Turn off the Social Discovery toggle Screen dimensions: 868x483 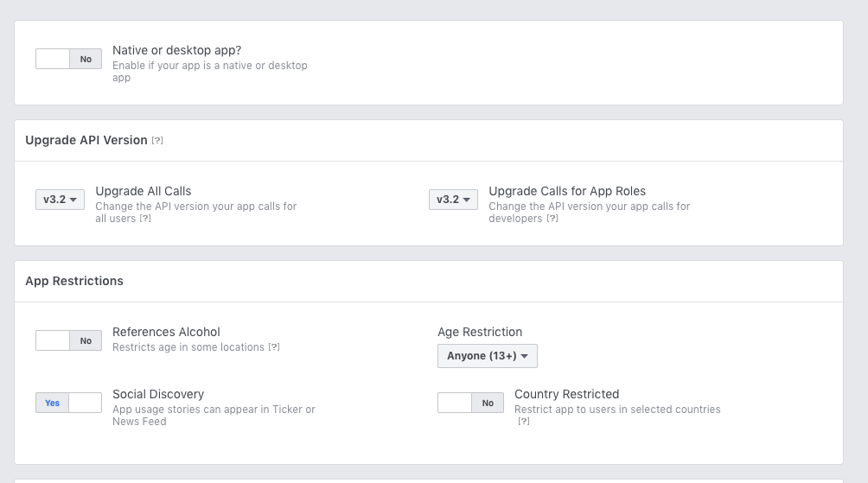(x=68, y=403)
